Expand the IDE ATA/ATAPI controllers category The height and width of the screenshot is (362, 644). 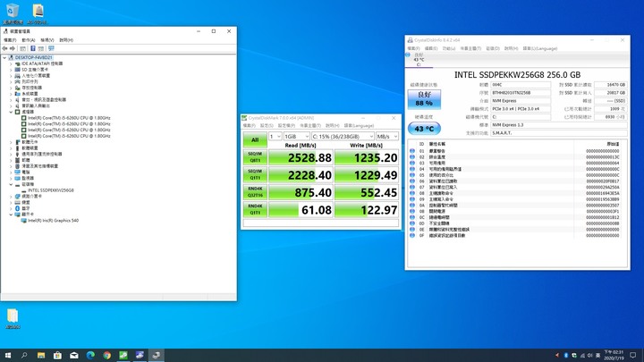coord(11,63)
